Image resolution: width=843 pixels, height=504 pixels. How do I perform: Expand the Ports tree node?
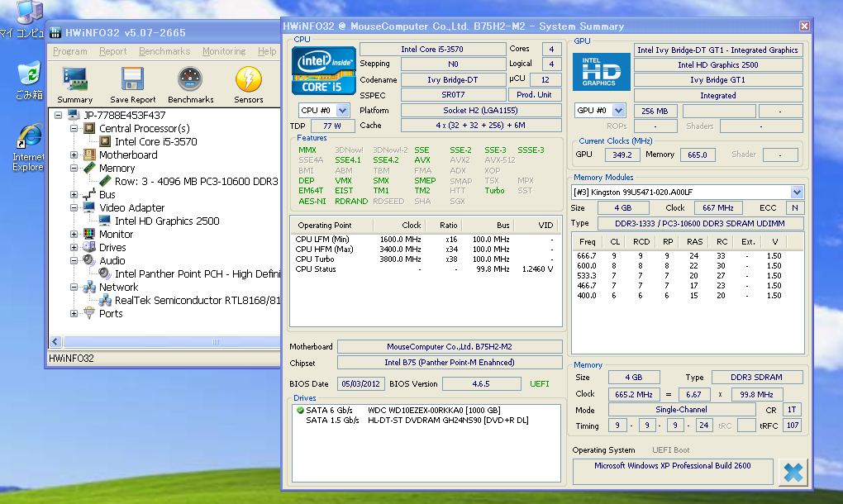click(x=74, y=314)
